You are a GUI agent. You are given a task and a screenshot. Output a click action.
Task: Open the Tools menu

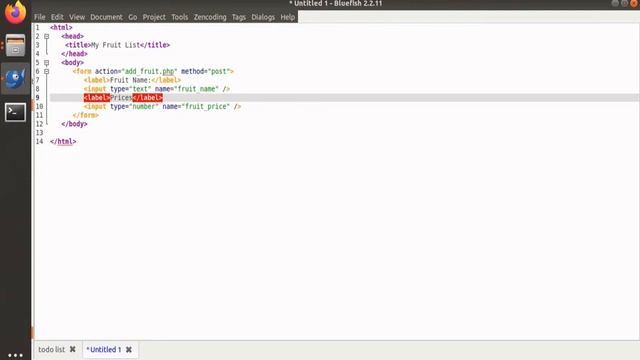[x=180, y=17]
